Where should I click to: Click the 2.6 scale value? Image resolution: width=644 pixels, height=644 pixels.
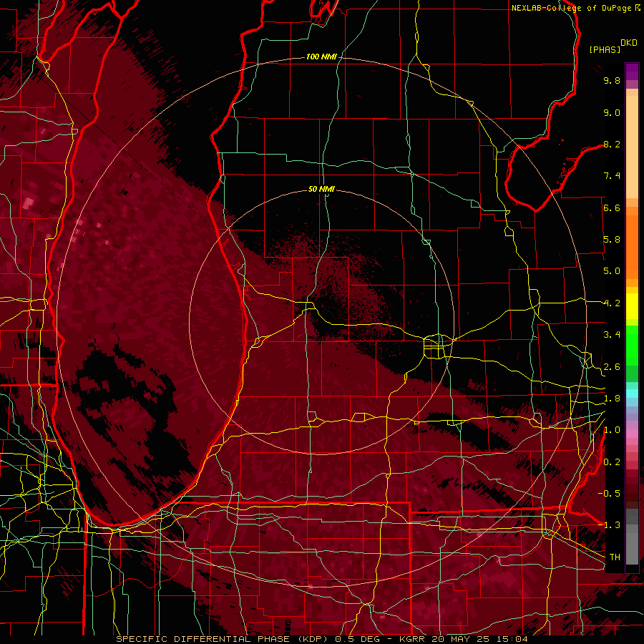(612, 367)
